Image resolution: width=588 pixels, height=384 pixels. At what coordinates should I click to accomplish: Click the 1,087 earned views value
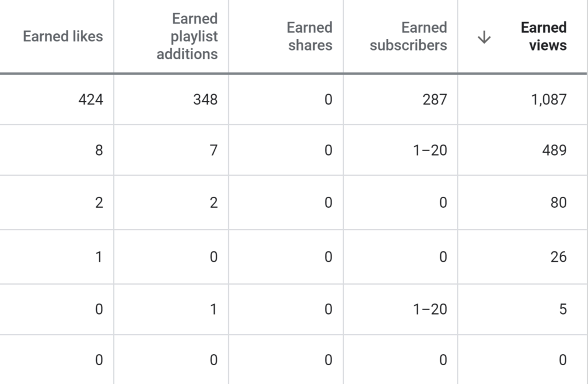pos(548,99)
